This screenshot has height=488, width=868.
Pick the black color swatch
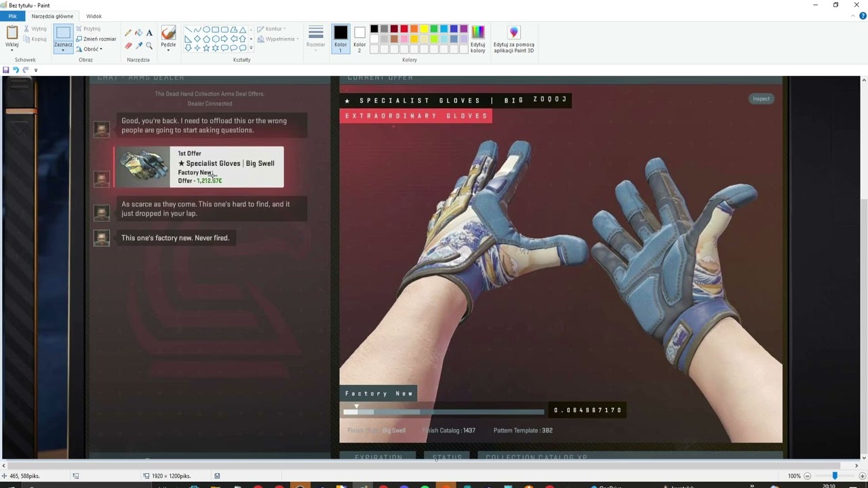click(374, 29)
